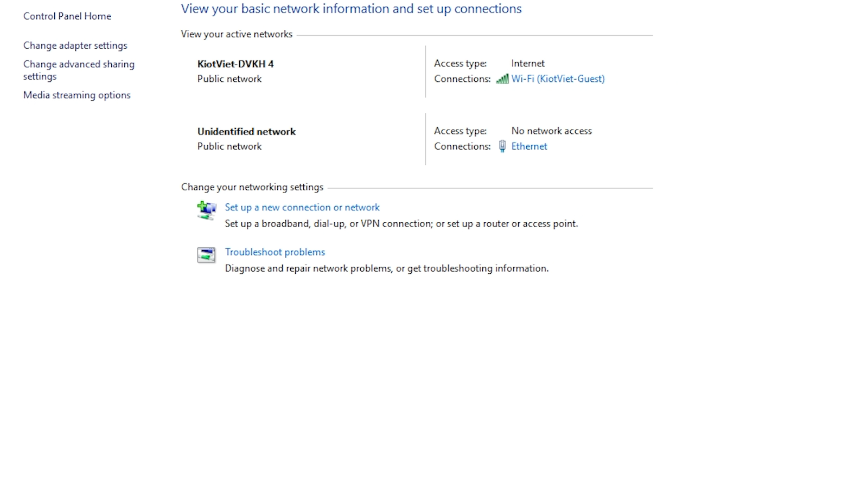Screen dimensions: 868x488
Task: Click the 'View your active networks' section label
Action: point(237,34)
